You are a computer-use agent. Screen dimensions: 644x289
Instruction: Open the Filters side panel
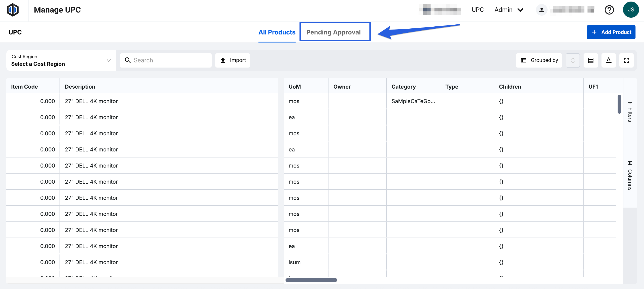tap(630, 111)
